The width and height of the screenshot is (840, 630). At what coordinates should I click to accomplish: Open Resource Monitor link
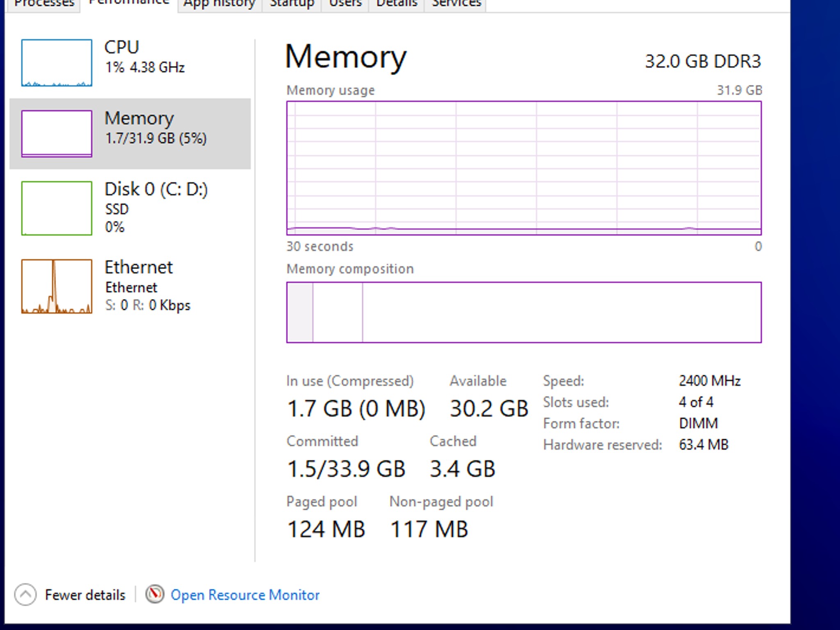tap(245, 595)
